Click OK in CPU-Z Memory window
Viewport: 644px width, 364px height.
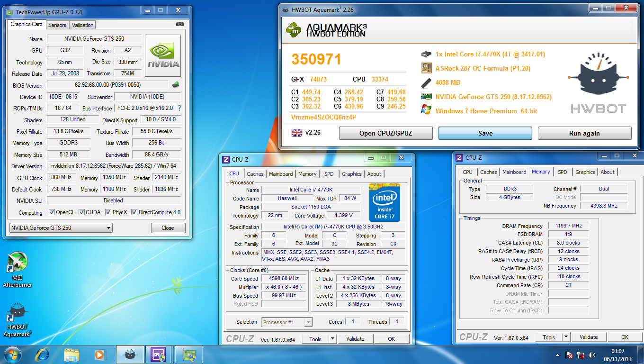click(625, 337)
